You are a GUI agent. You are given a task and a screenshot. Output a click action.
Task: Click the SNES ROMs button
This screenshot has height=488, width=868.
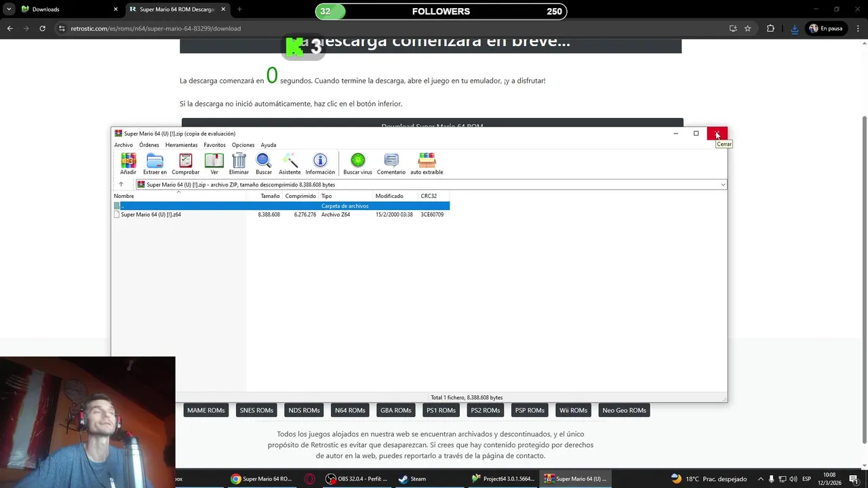tap(256, 410)
